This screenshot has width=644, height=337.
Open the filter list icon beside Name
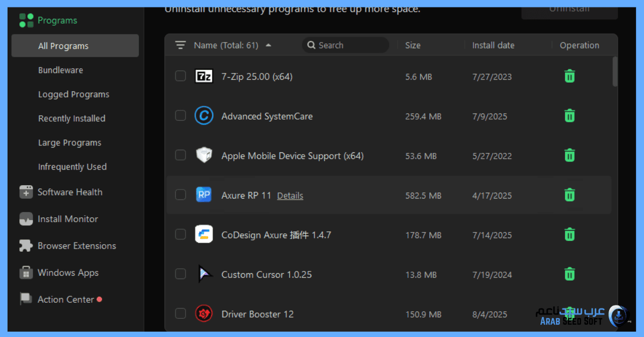[x=180, y=45]
